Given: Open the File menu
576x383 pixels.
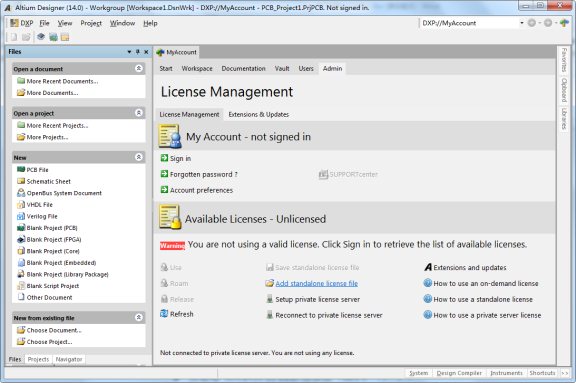Looking at the screenshot, I should point(44,23).
